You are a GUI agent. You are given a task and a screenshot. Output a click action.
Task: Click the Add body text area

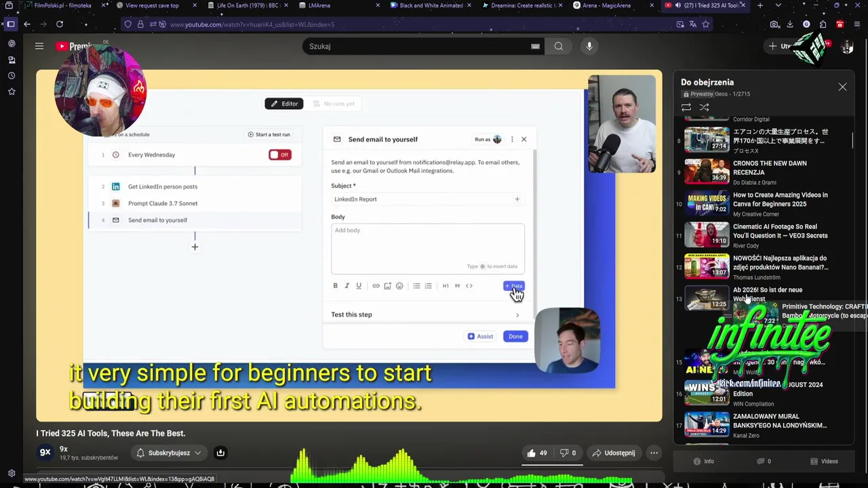pos(427,248)
